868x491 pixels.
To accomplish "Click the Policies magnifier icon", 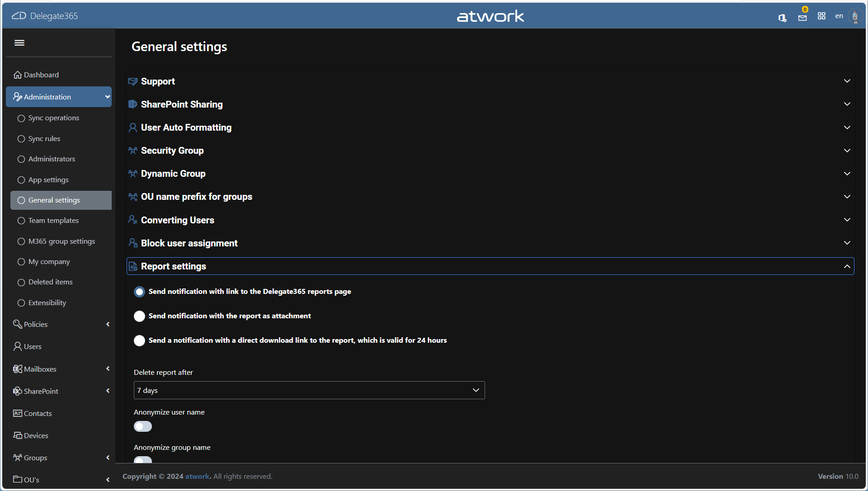I will pyautogui.click(x=18, y=324).
